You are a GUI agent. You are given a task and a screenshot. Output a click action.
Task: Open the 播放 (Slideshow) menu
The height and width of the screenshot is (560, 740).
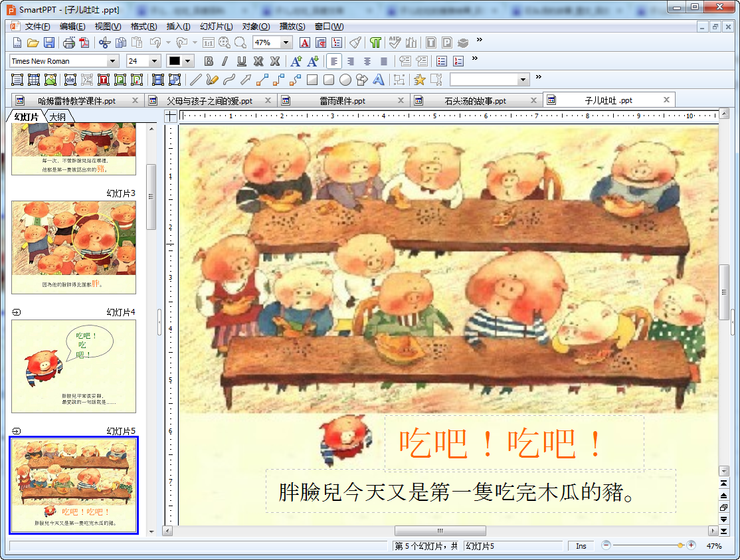click(x=292, y=27)
